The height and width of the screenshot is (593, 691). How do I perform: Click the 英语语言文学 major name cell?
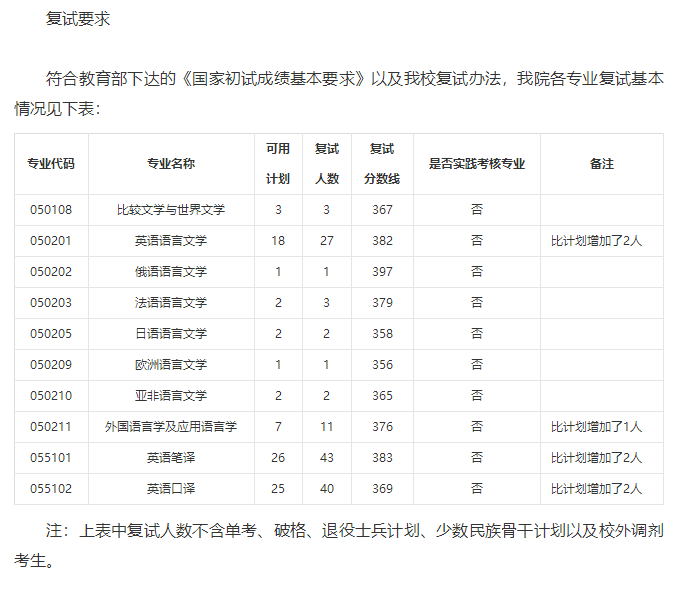[x=171, y=241]
